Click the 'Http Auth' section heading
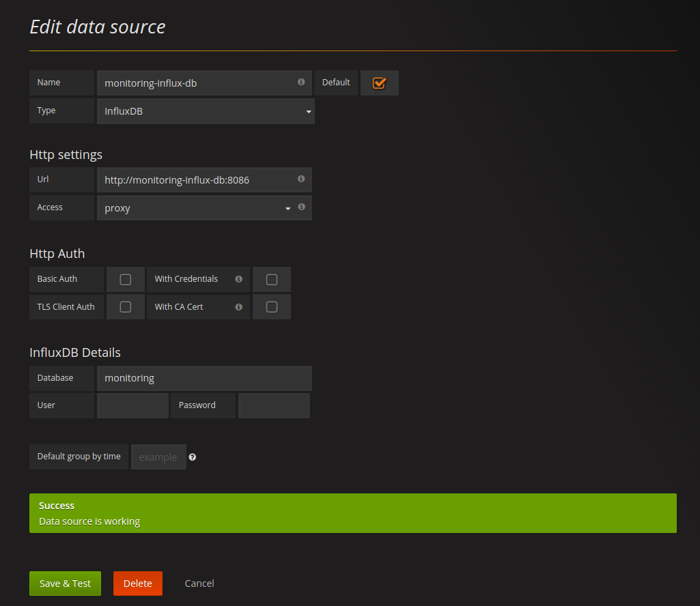The height and width of the screenshot is (606, 700). 57,253
